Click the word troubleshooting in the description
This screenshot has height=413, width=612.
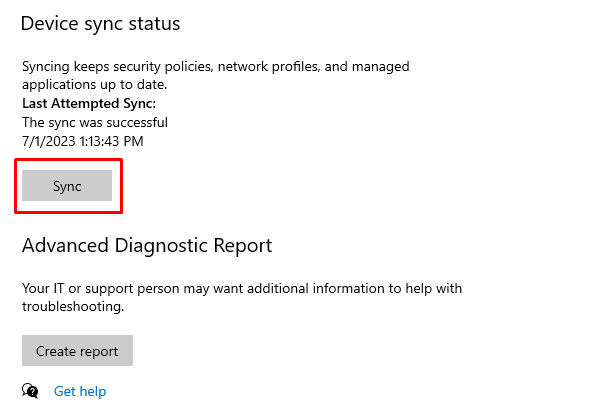click(73, 307)
